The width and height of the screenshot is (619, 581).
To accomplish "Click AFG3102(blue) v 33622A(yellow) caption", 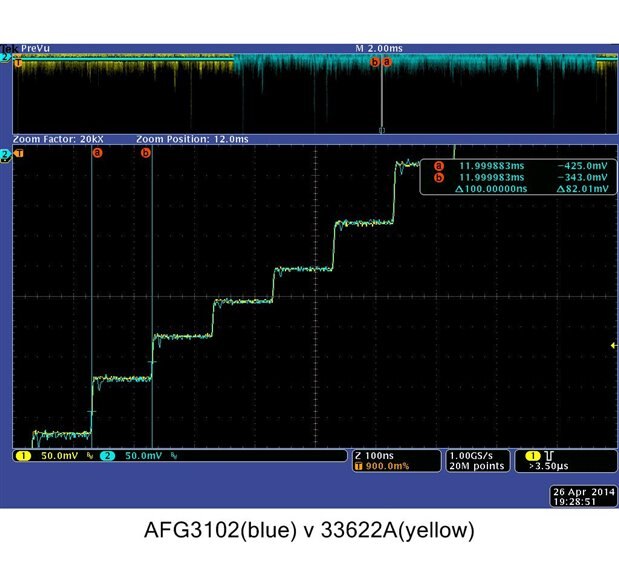I will (x=309, y=530).
